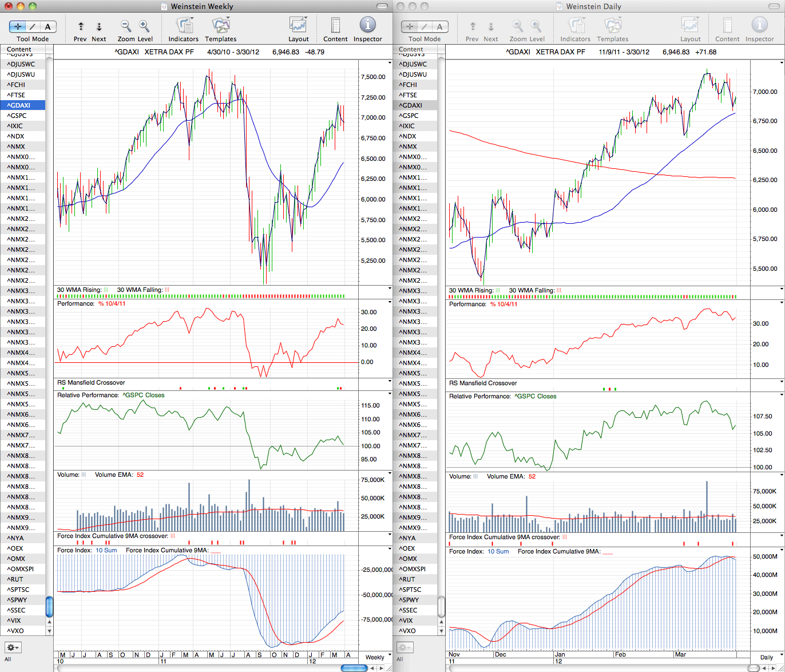Click zoom-out magnifier in Weinstein Weekly toolbar
The width and height of the screenshot is (785, 672).
click(x=126, y=26)
